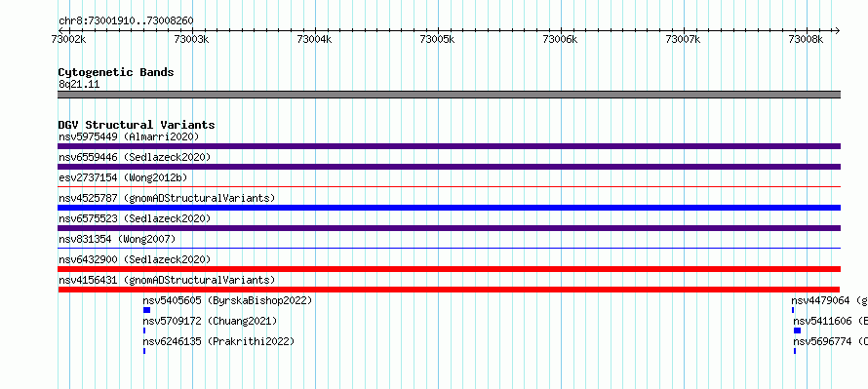Viewport: 868px width, 389px height.
Task: Click the small blue nsv5405605 variant block
Action: (146, 310)
